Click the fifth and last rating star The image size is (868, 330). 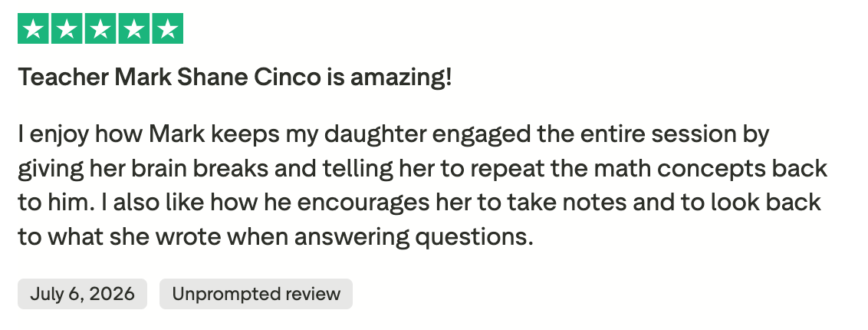(x=167, y=28)
